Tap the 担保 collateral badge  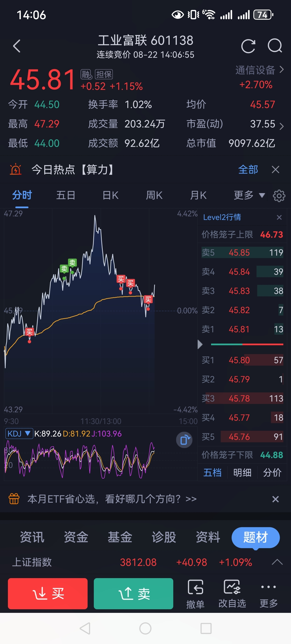coord(104,74)
